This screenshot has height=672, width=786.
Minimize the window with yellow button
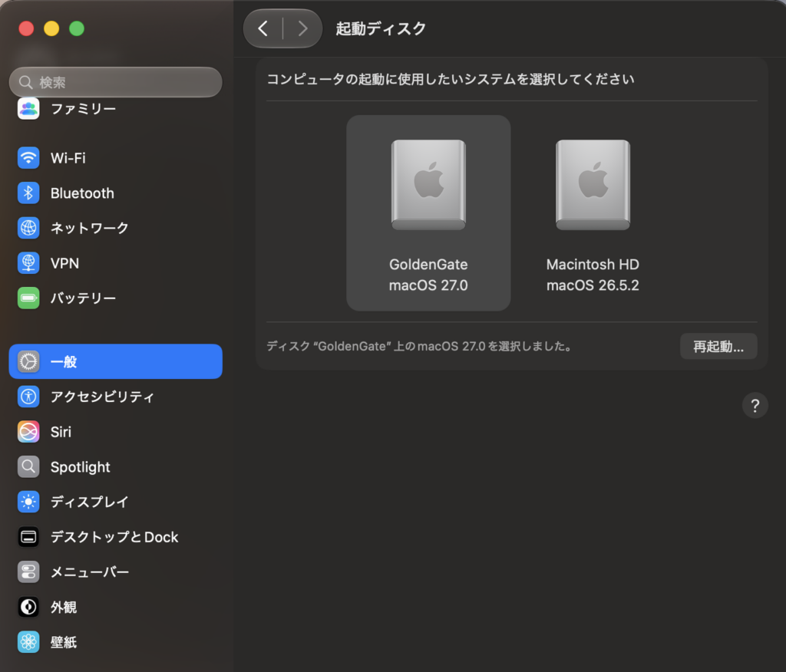click(51, 28)
